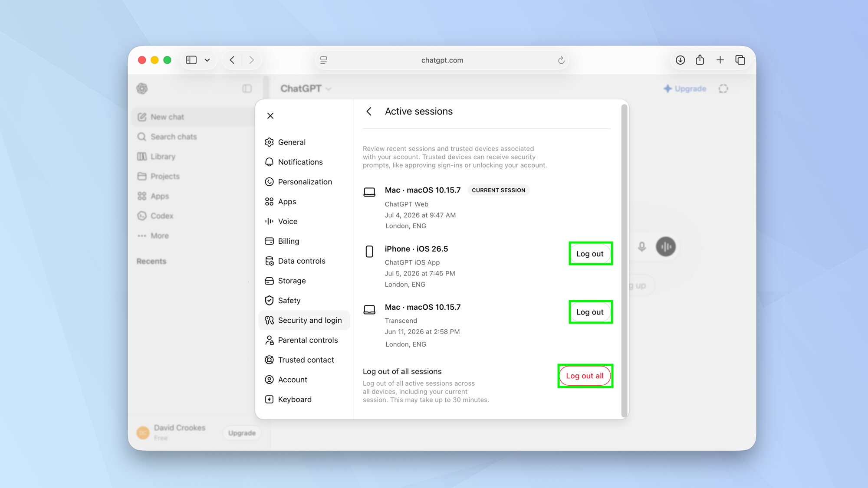
Task: Go forward in Safari
Action: click(252, 60)
